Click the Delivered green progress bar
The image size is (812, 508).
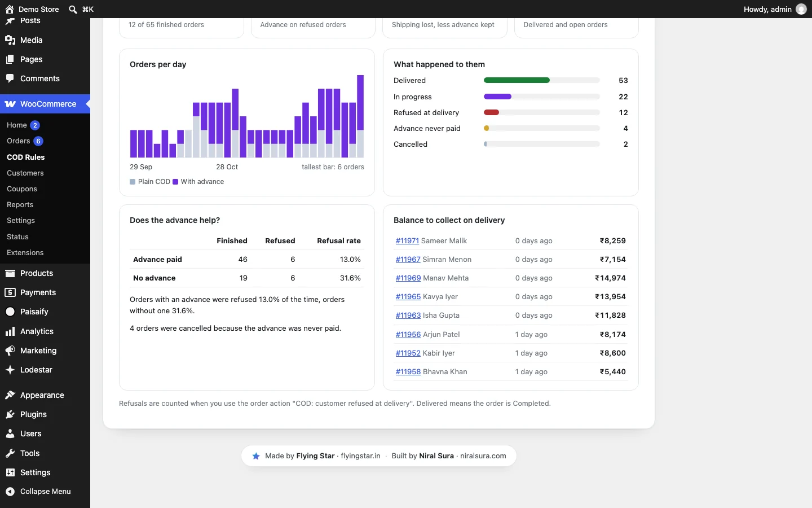coord(517,81)
